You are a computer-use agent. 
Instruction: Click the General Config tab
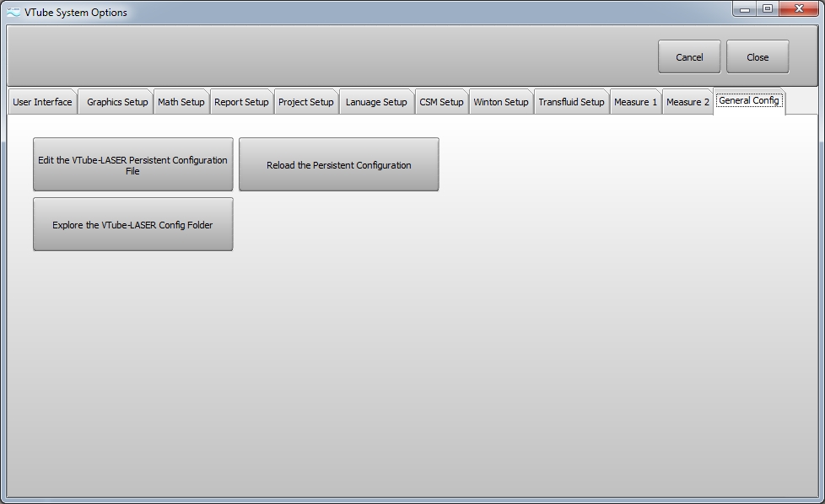pyautogui.click(x=749, y=100)
